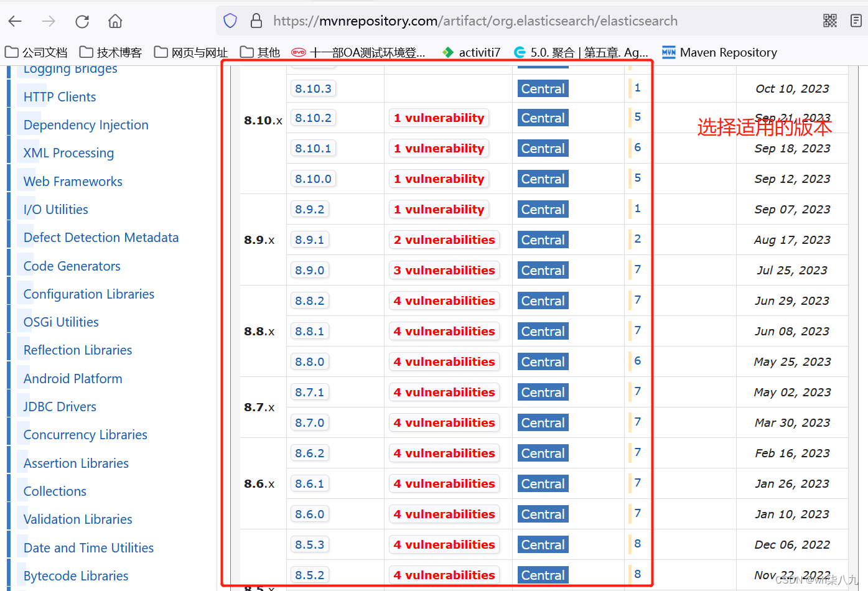The width and height of the screenshot is (868, 591).
Task: Open the OSGi Utilities category
Action: click(x=61, y=322)
